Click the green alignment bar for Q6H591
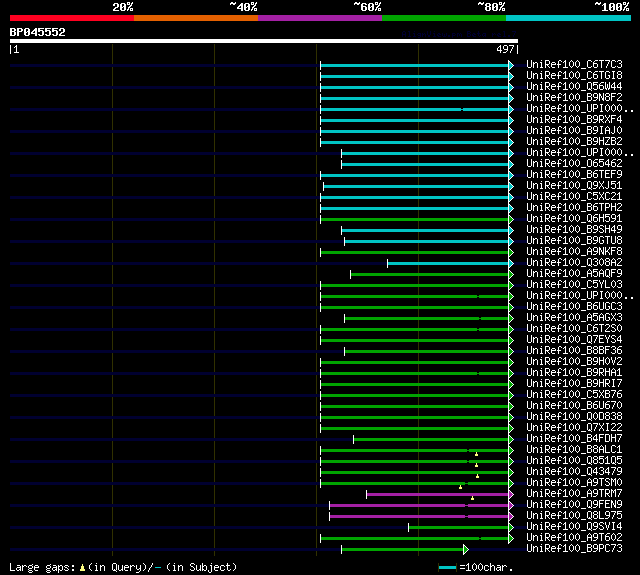This screenshot has height=575, width=640. 415,220
